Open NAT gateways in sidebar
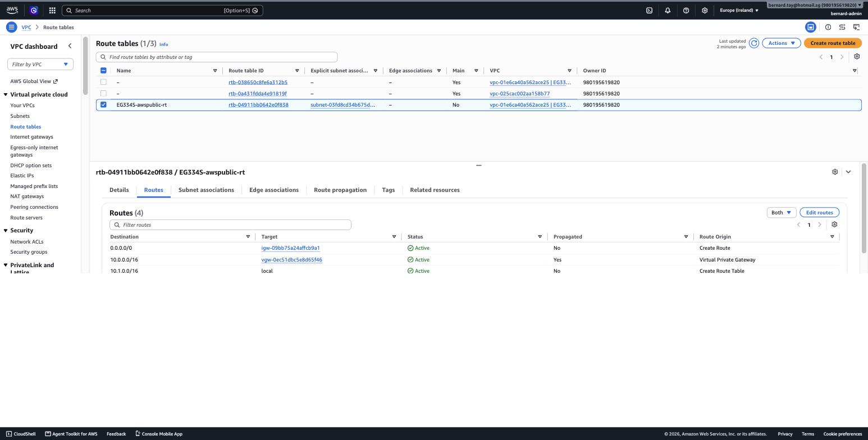 pos(27,196)
